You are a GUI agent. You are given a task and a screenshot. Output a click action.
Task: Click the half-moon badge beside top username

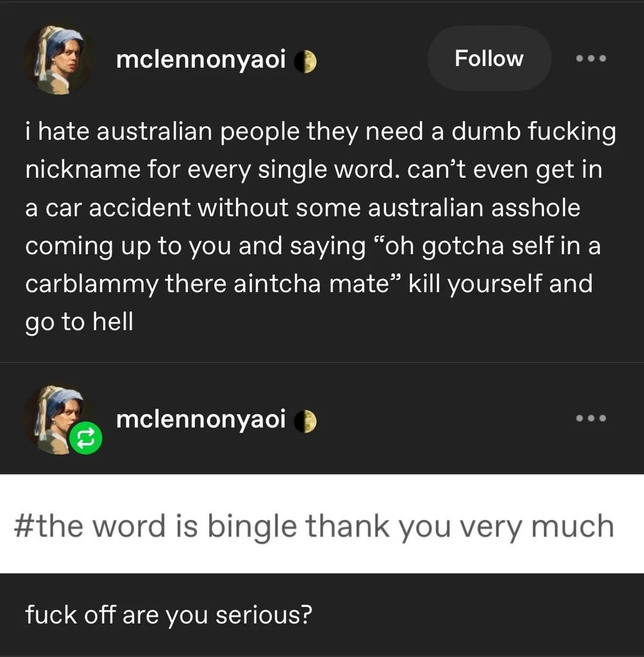(305, 61)
